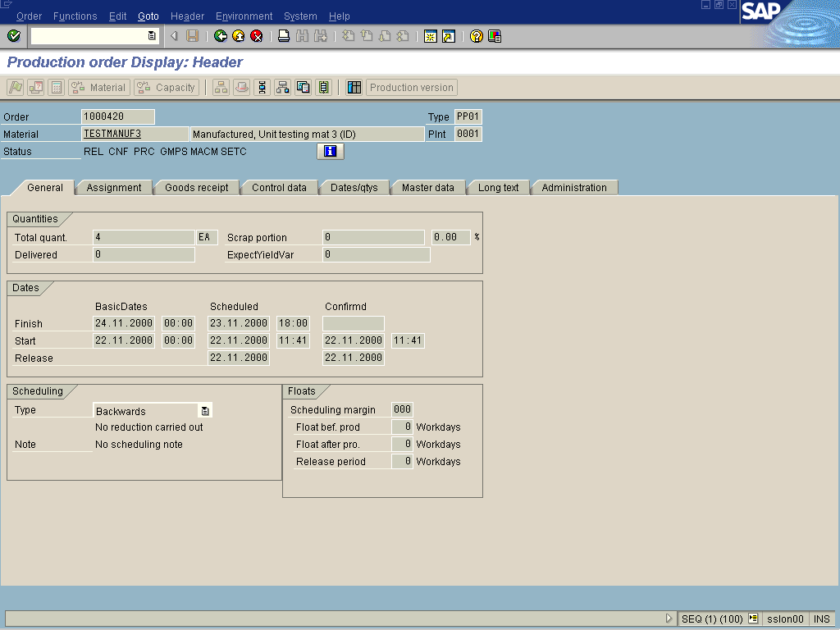Click the red Cancel icon
Screen dimensions: 840x630
coord(257,36)
